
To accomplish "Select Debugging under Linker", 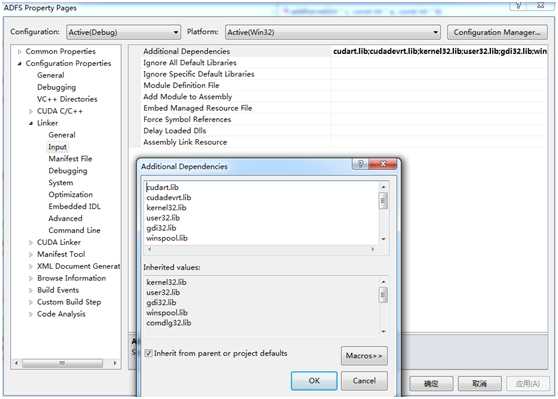I will (68, 171).
